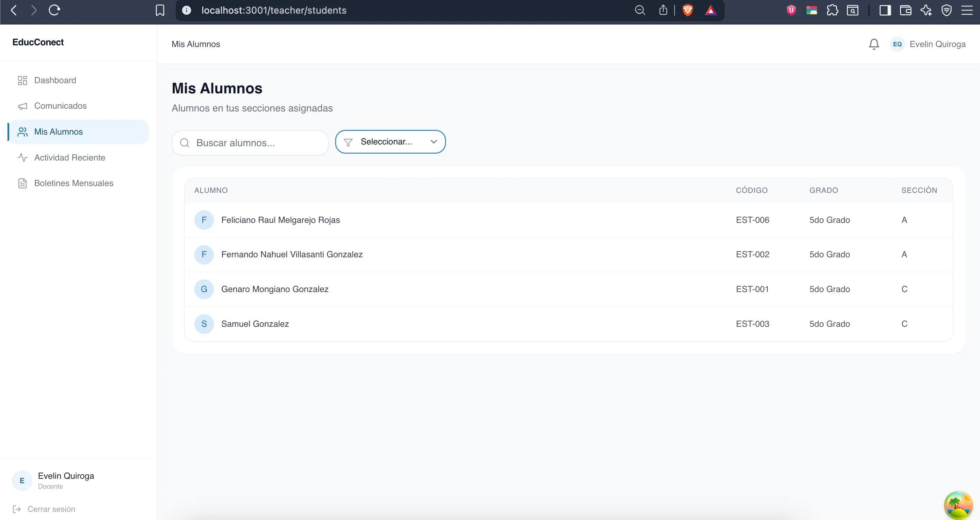Screen dimensions: 980x520
Task: Select Fernando Nahuel Villasanti Gonzalez row
Action: pos(292,254)
